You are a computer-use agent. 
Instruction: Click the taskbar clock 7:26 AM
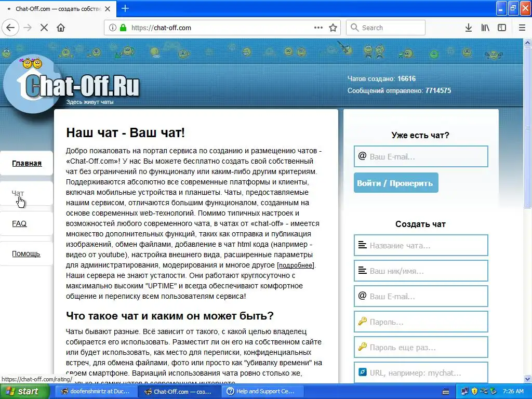coord(513,392)
